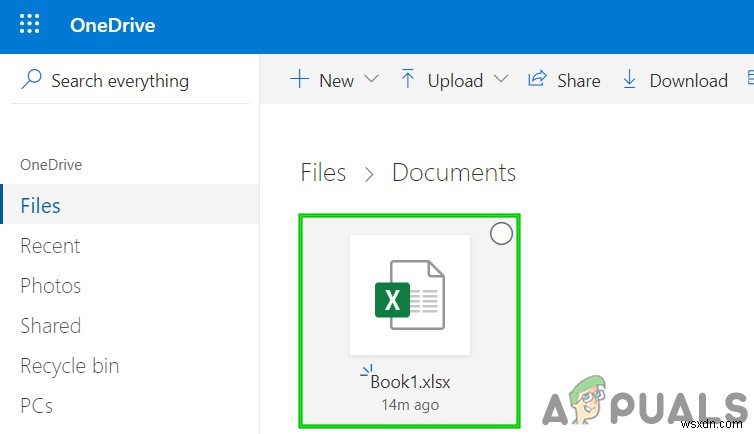
Task: Click the Download button label
Action: (689, 81)
